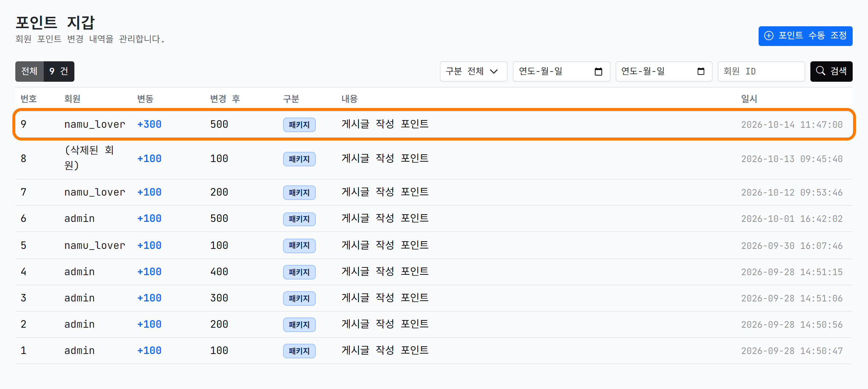Focus the first 연도-월-일 date input
Image resolution: width=868 pixels, height=389 pixels.
561,72
